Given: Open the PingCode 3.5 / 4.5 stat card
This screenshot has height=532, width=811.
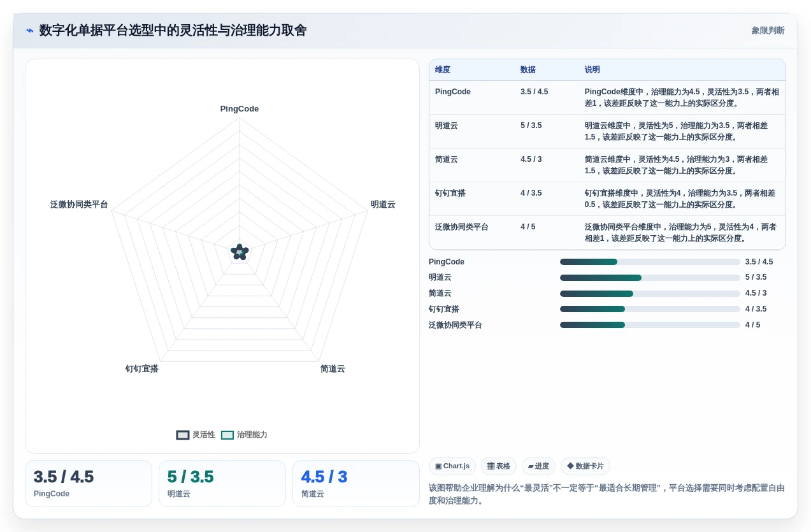Looking at the screenshot, I should tap(89, 484).
